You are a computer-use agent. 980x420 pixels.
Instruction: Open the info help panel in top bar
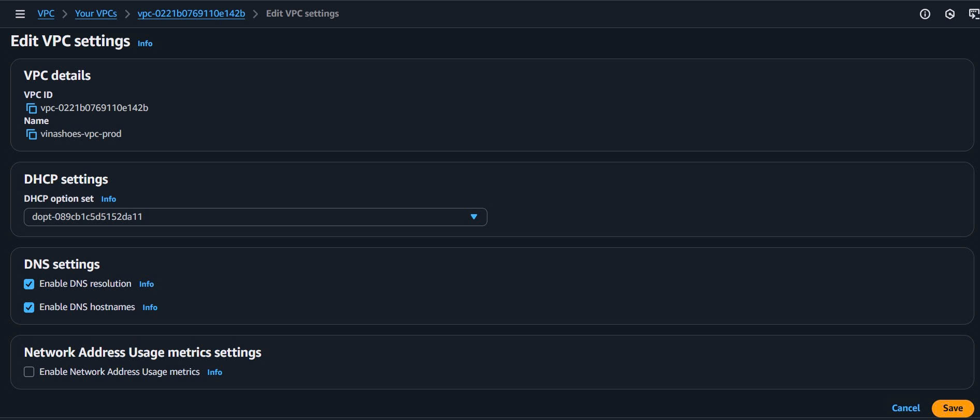point(924,14)
